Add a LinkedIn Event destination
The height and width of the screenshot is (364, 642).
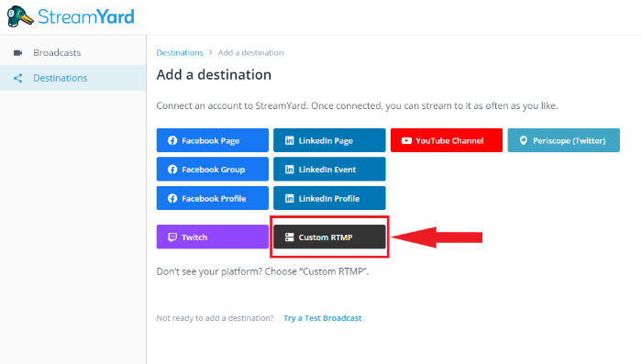click(x=329, y=169)
